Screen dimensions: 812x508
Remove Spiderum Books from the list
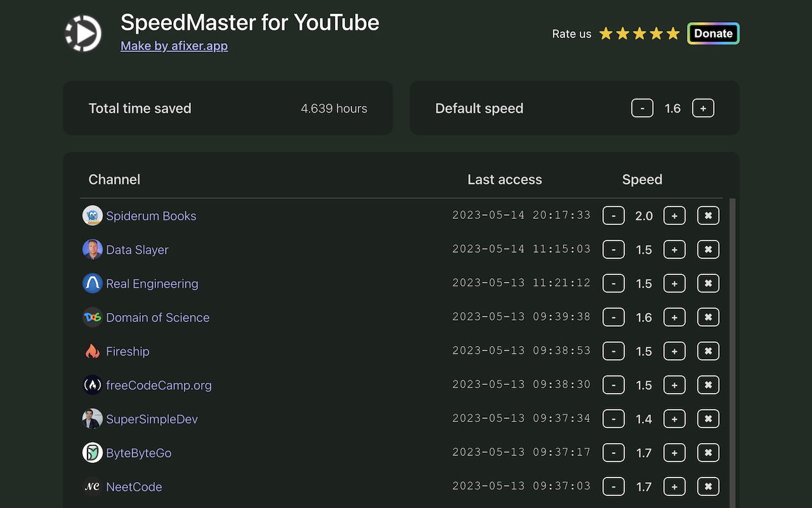708,216
